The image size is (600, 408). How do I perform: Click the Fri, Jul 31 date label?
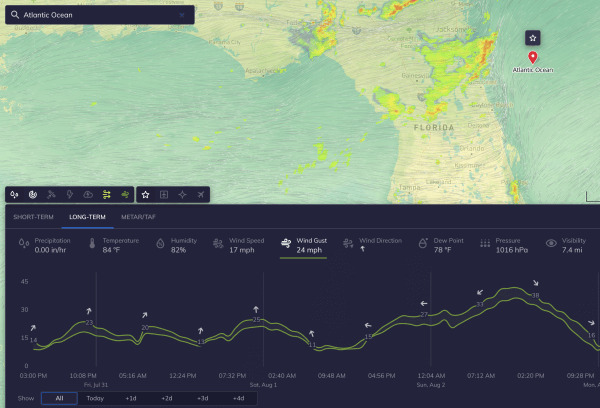tap(96, 385)
